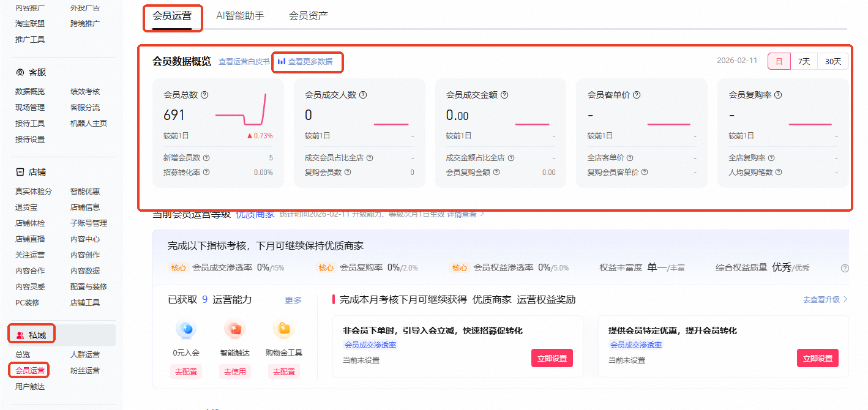Open 会员运营 under 私域 in sidebar
The height and width of the screenshot is (410, 868).
[x=30, y=371]
